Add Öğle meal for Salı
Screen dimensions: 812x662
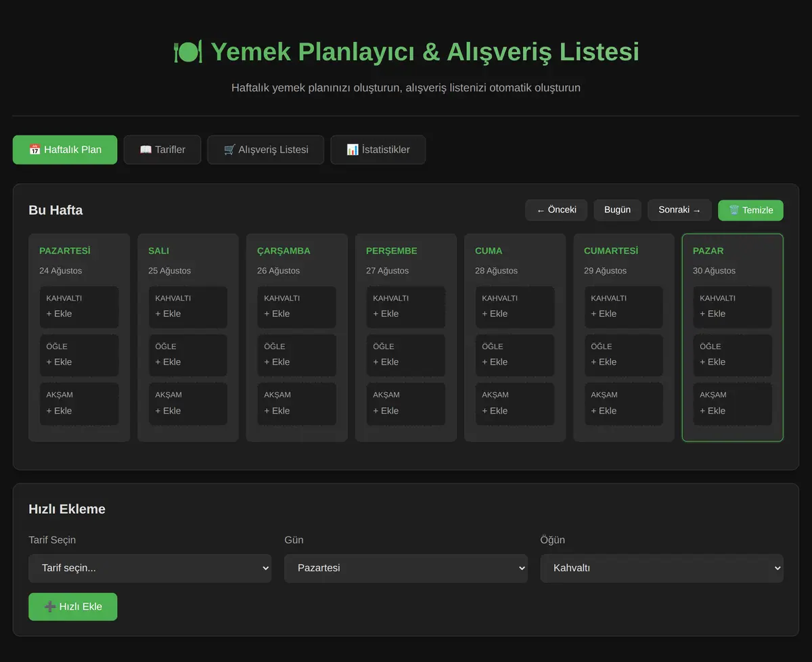click(x=188, y=355)
